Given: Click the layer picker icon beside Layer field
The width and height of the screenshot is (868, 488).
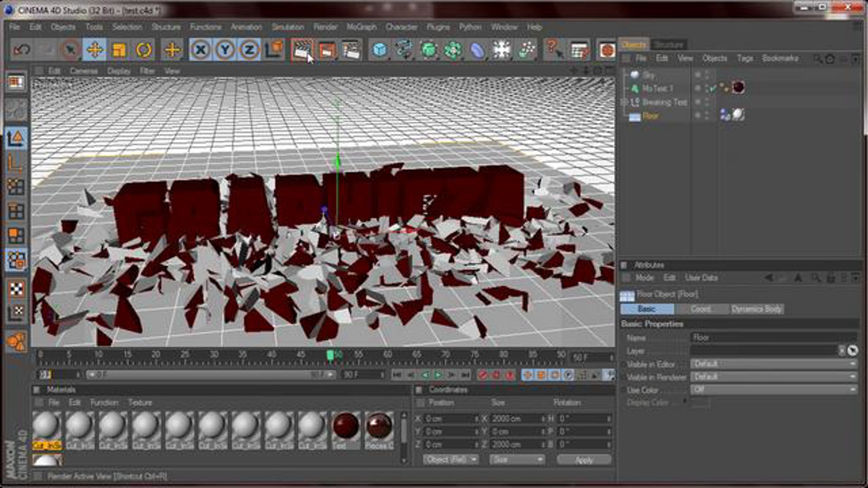Looking at the screenshot, I should (x=852, y=350).
